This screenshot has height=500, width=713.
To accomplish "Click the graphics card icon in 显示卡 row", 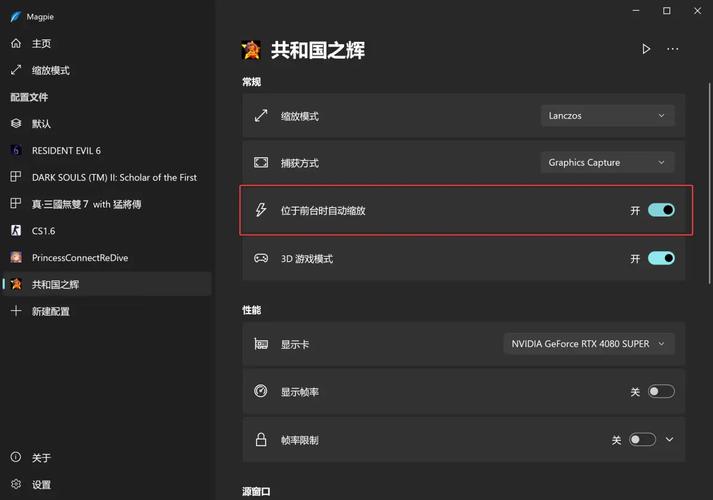I will (x=261, y=344).
